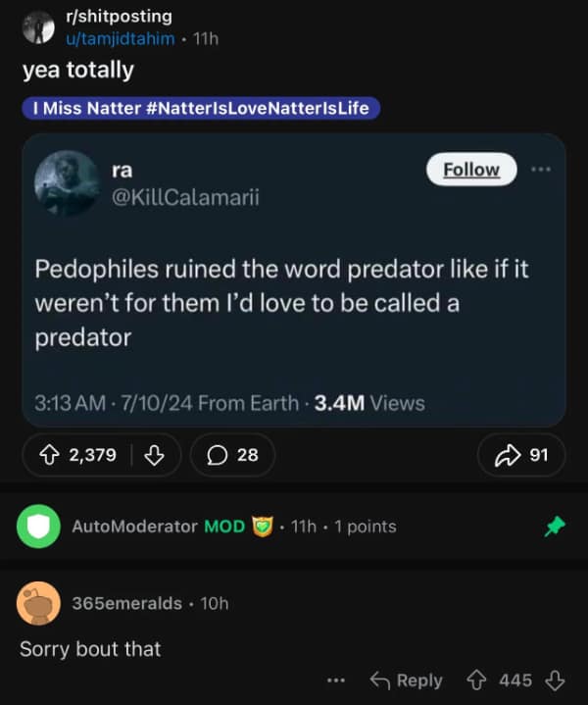Click the green pinned comment icon
The image size is (588, 705).
click(x=555, y=527)
